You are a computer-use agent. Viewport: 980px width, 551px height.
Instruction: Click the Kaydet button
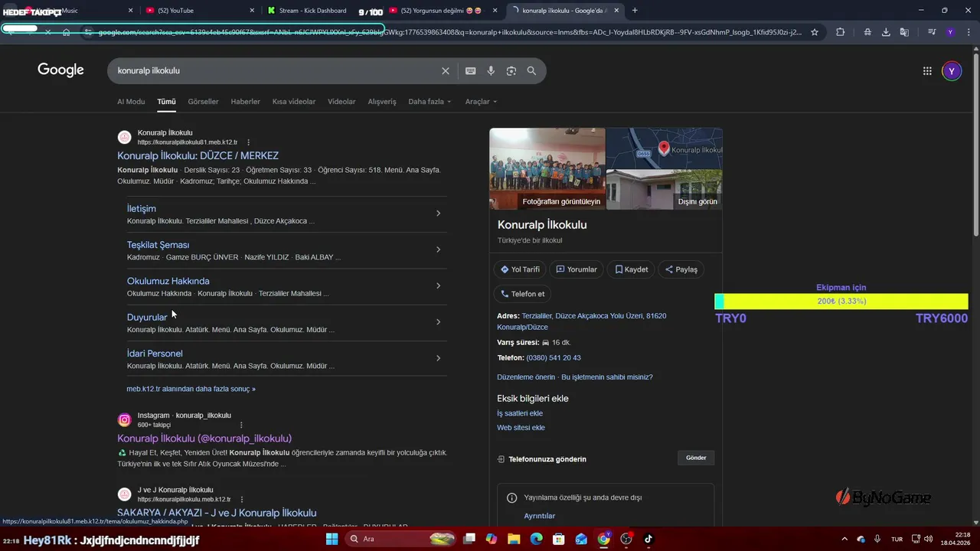coord(632,269)
